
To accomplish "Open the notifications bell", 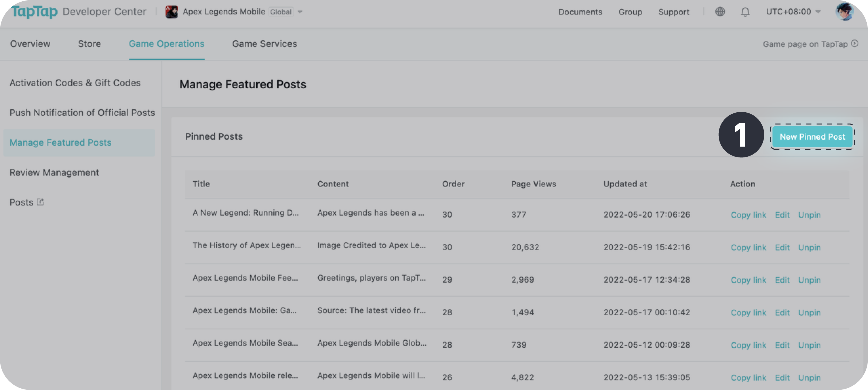I will coord(745,12).
